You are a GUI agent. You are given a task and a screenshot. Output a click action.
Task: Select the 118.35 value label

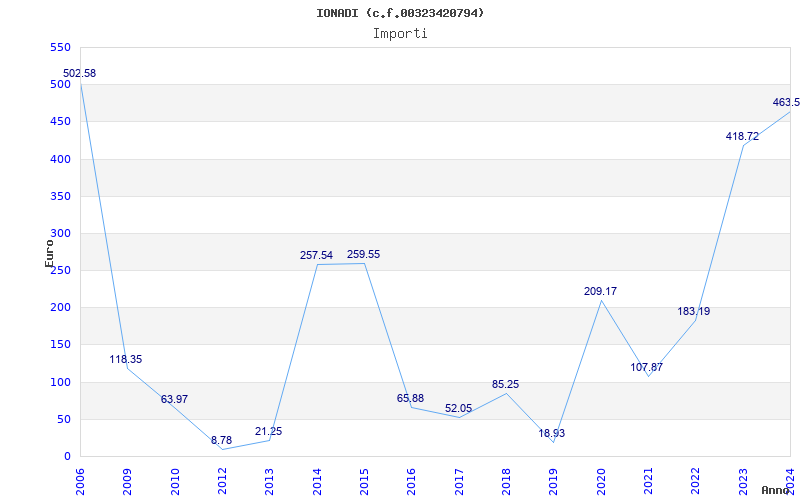126,359
